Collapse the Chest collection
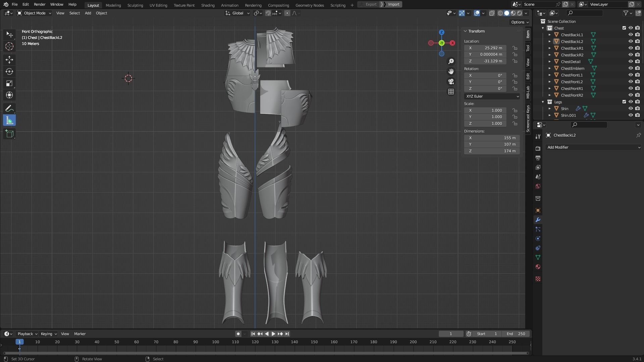644x362 pixels. click(x=543, y=28)
